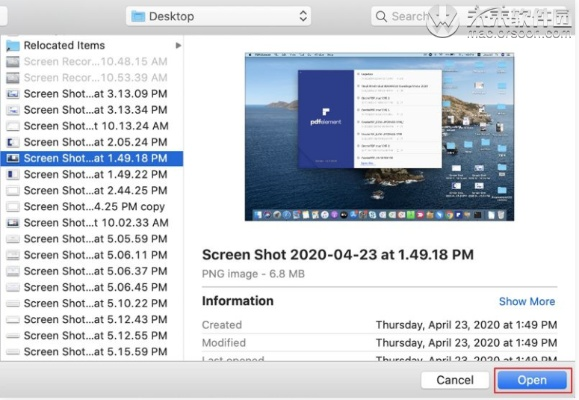Image resolution: width=579 pixels, height=400 pixels.
Task: Click the Cancel button
Action: click(x=455, y=380)
